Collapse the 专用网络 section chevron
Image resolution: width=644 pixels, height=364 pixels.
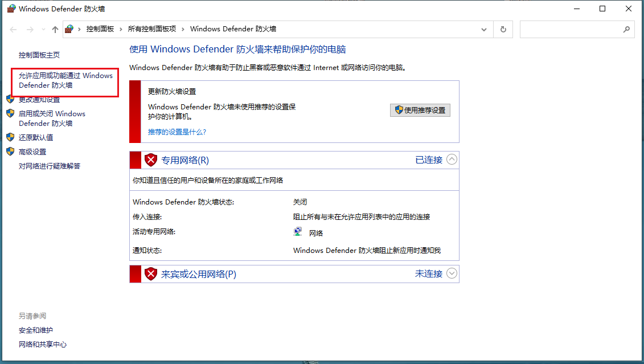click(452, 159)
